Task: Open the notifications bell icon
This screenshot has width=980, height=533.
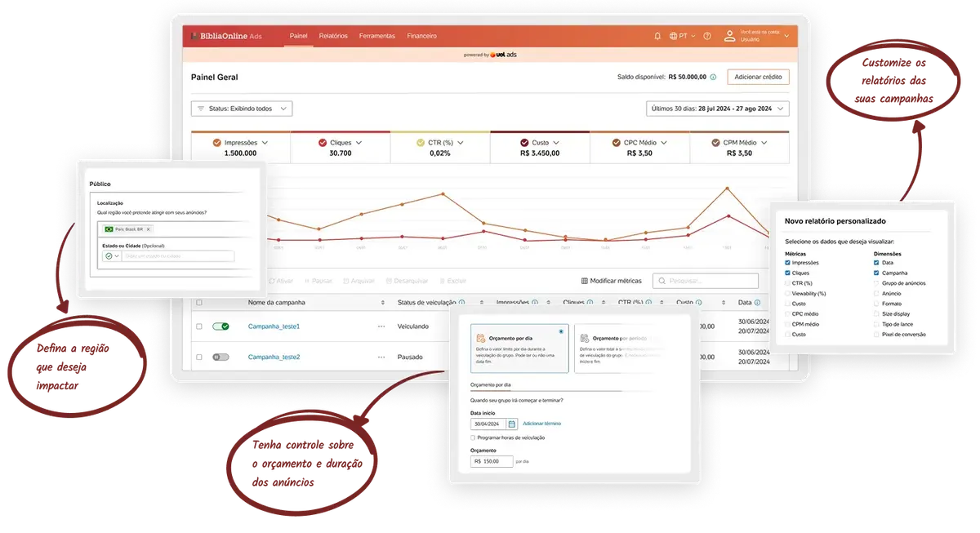Action: click(657, 36)
